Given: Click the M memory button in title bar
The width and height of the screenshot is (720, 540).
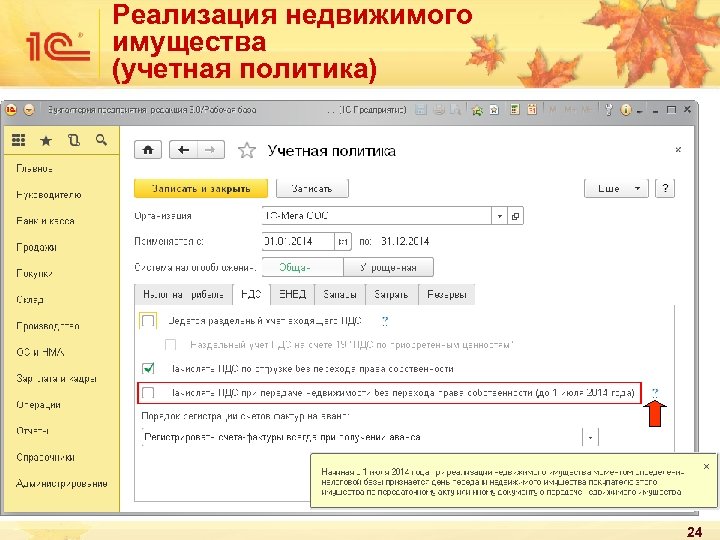Looking at the screenshot, I should [x=552, y=110].
